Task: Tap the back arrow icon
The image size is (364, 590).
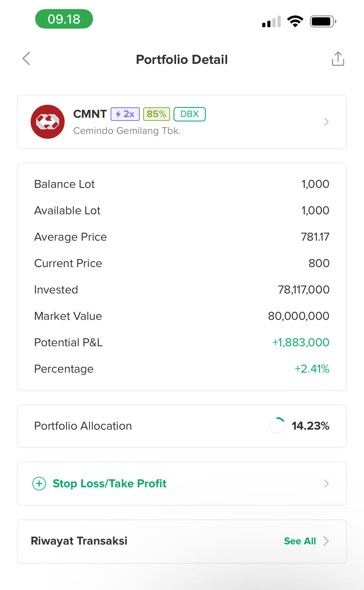Action: pyautogui.click(x=26, y=59)
